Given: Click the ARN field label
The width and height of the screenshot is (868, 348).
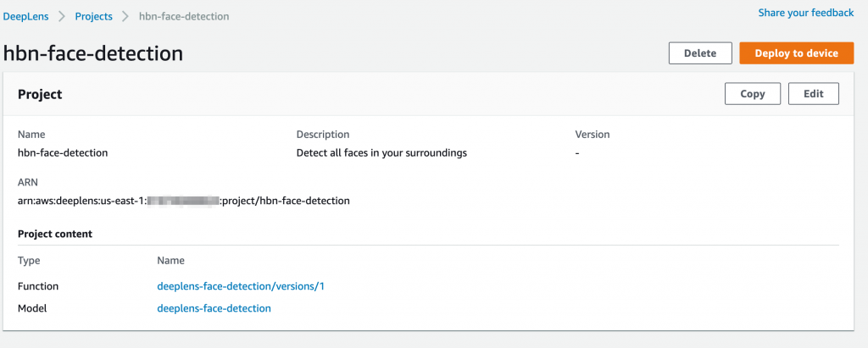Looking at the screenshot, I should coord(28,183).
